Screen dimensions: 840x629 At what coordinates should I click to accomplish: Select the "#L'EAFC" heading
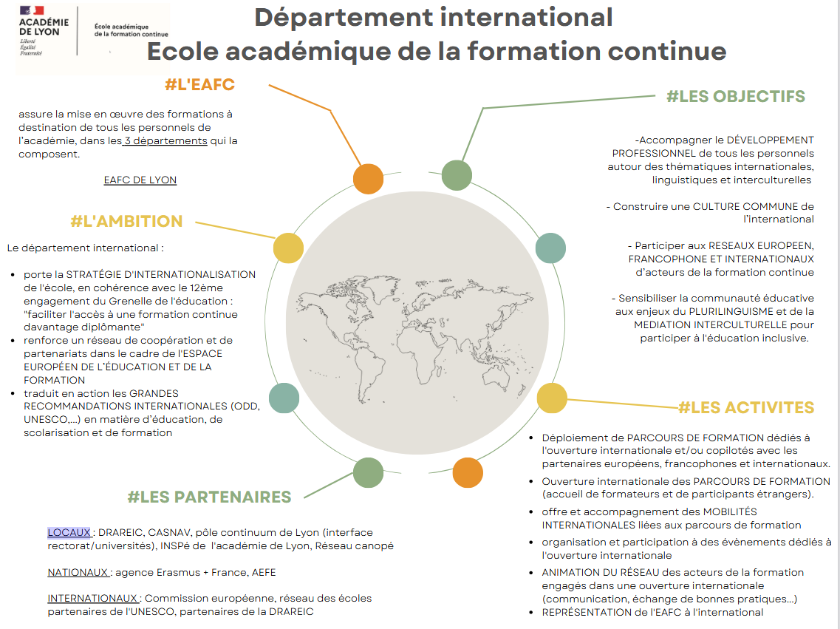(x=199, y=85)
